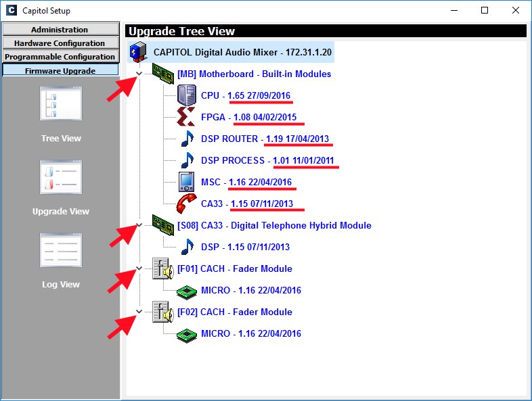Viewport: 532px width, 401px height.
Task: Open the Upgrade View sidebar icon
Action: pos(61,177)
